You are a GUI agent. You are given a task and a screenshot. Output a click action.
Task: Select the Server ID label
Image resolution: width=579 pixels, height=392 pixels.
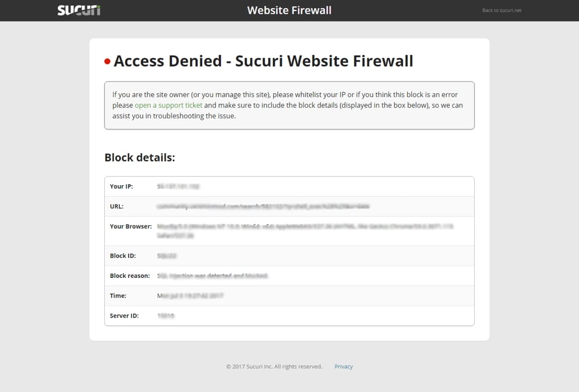124,316
